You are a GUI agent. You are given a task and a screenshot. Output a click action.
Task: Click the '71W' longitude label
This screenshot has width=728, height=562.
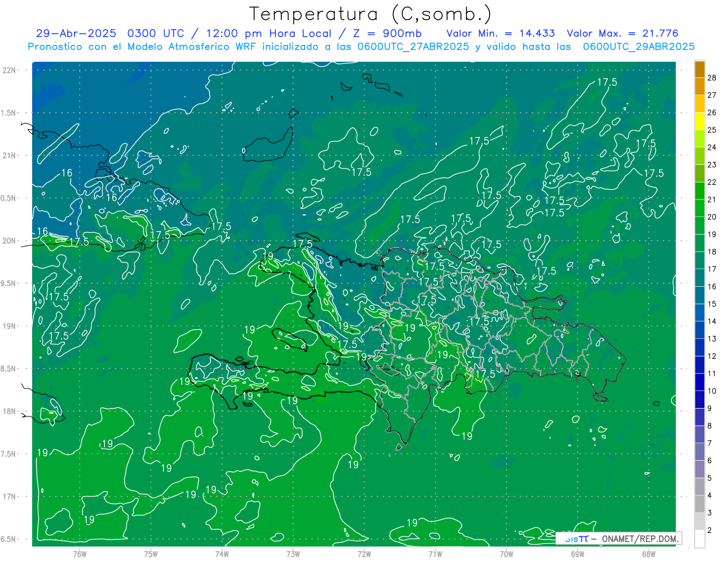(x=435, y=554)
